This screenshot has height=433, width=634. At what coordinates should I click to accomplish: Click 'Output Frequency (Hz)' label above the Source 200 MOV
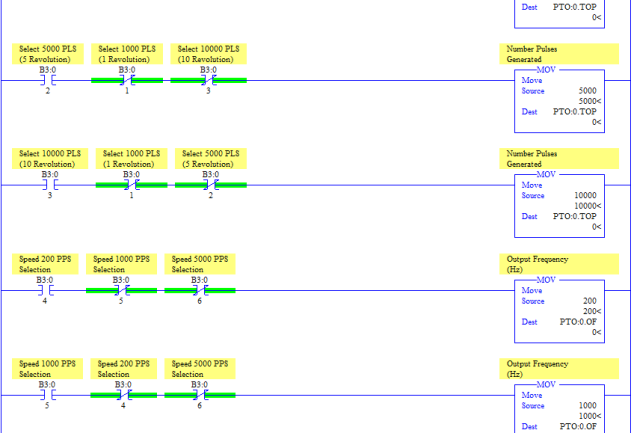[x=559, y=264]
